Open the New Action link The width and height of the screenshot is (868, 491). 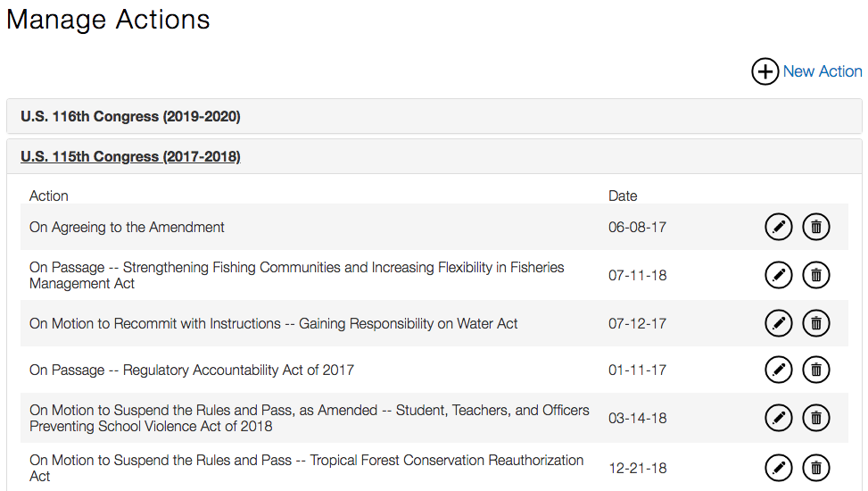(822, 71)
